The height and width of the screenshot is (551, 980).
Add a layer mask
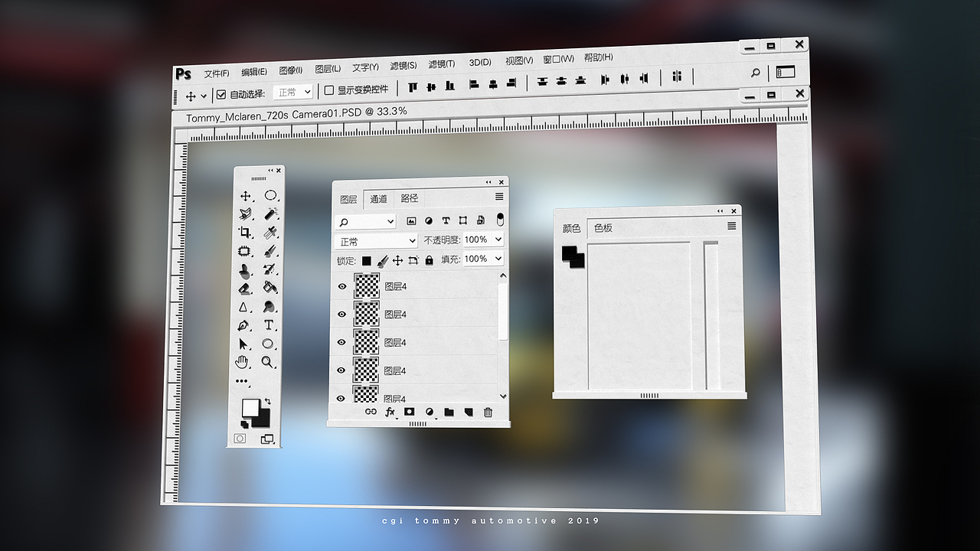(x=410, y=412)
